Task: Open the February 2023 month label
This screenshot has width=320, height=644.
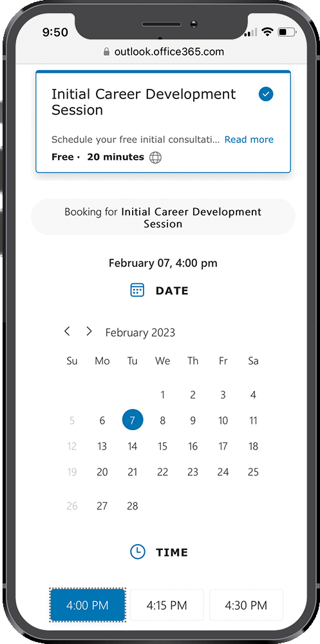Action: [140, 332]
